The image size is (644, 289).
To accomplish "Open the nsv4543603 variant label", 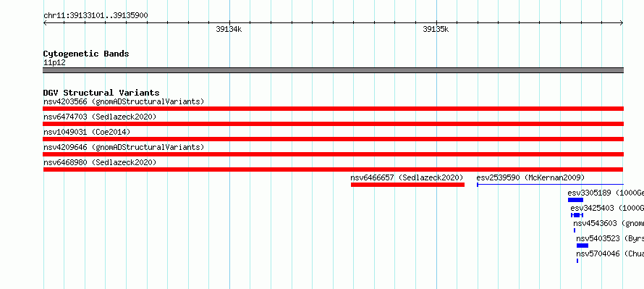I will (609, 223).
